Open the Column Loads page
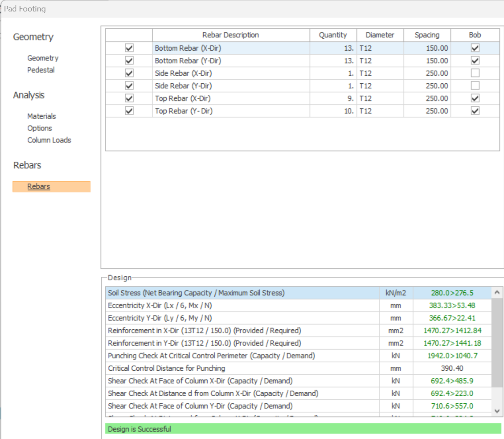Screen dimensions: 504x439 pyautogui.click(x=49, y=140)
